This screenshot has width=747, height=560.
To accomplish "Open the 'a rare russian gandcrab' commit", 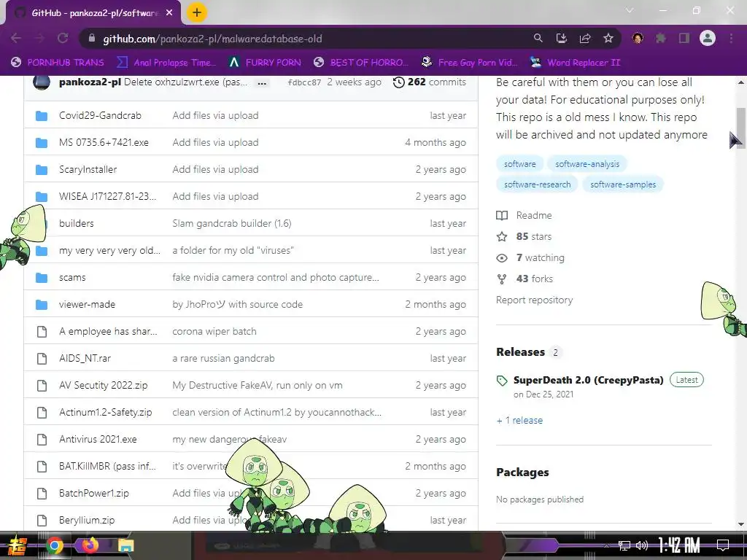I will [223, 358].
